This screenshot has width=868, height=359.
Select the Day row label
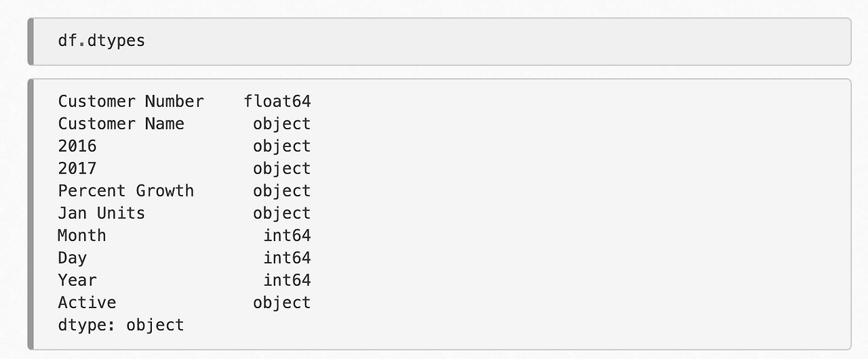click(x=73, y=258)
